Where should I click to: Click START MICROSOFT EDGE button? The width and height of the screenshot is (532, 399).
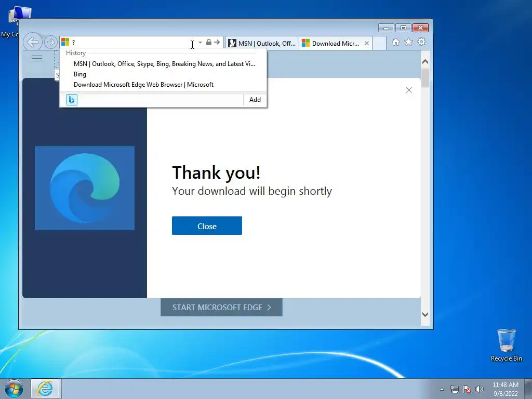[221, 308]
